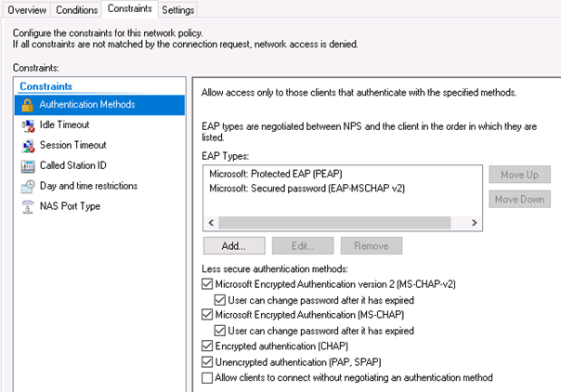Select Day and time restrictions constraint
This screenshot has height=392, width=561.
pos(99,186)
